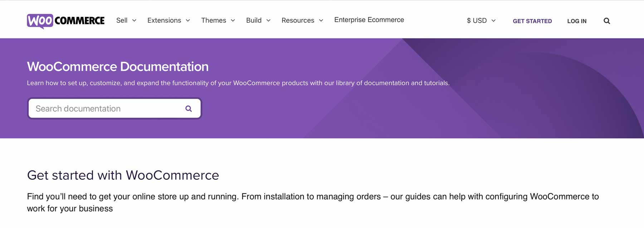Click the Sell menu chevron arrow
The width and height of the screenshot is (644, 228).
[x=135, y=21]
